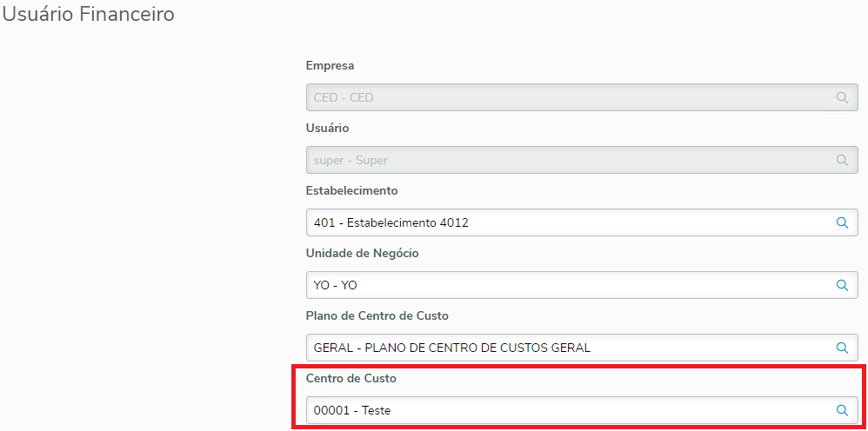Click the search icon in the Usuário field
868x431 pixels.
842,161
